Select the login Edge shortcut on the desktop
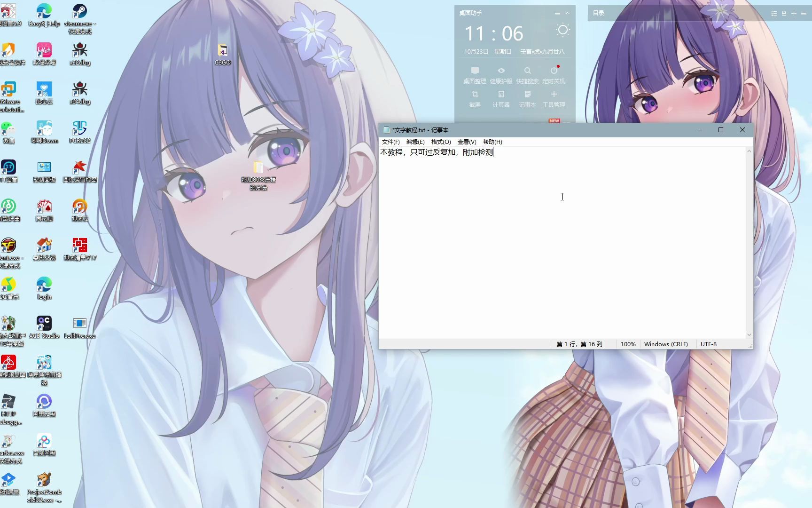The image size is (812, 508). point(44,288)
